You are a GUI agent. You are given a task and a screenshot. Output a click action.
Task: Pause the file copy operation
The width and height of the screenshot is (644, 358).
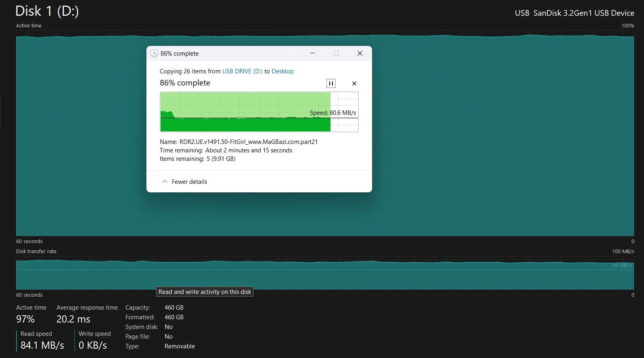coord(331,83)
